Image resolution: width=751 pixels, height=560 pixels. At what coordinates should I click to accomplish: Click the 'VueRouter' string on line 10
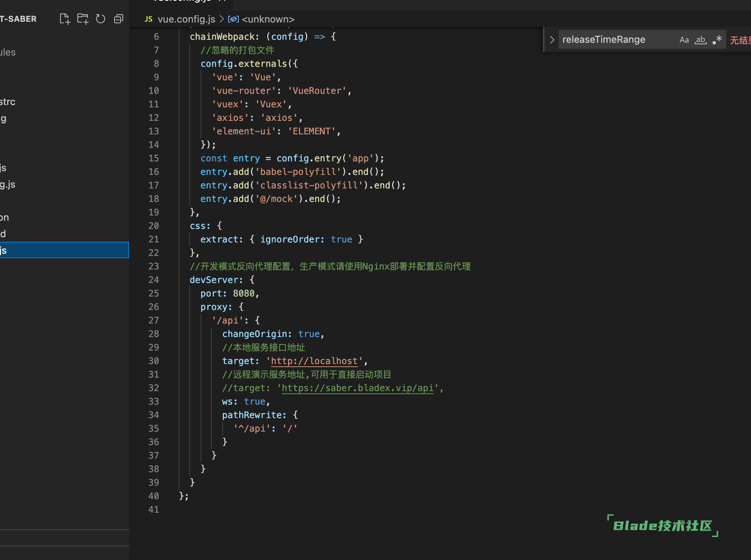click(317, 91)
